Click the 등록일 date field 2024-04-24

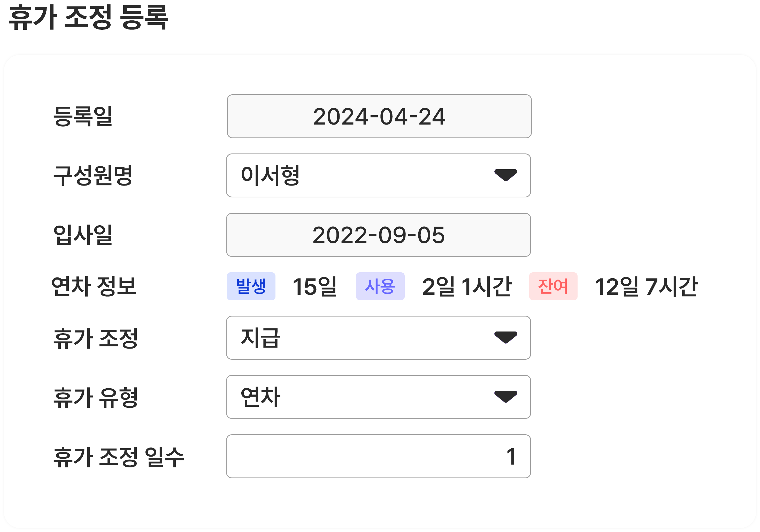pos(379,117)
